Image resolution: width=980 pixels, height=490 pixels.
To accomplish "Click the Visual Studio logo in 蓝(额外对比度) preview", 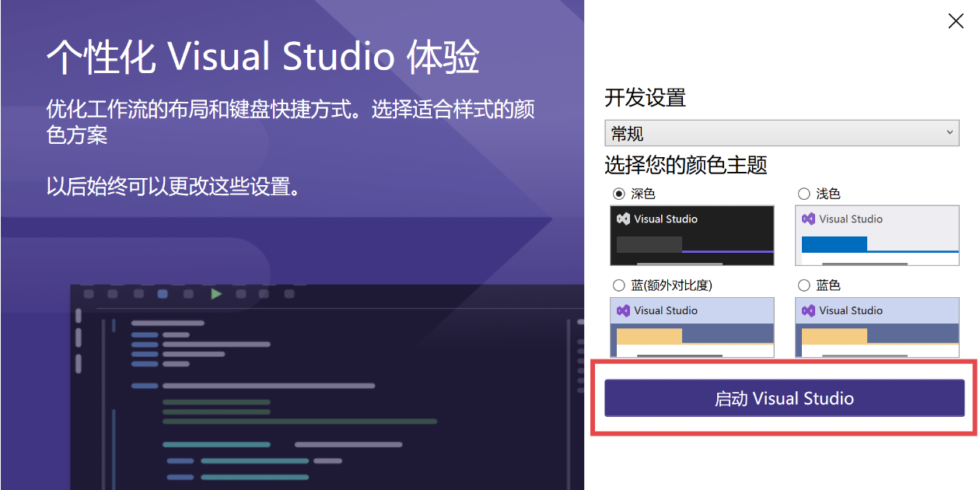I will (x=624, y=310).
